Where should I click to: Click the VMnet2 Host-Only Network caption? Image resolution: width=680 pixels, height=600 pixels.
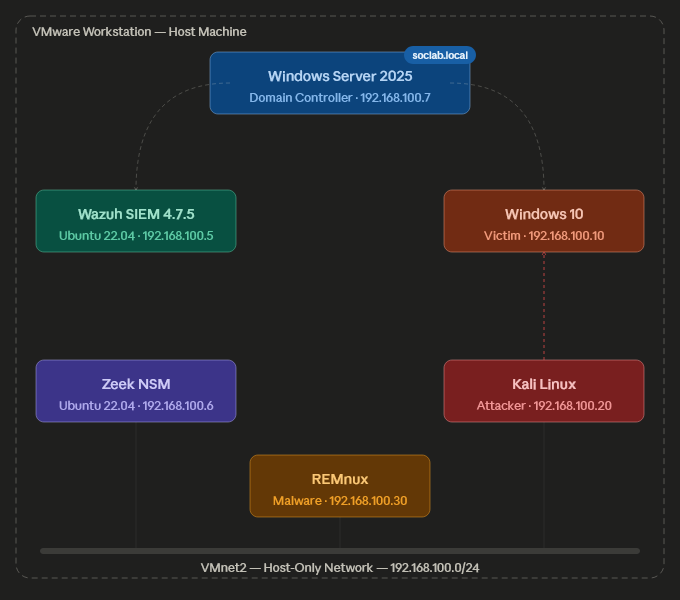(340, 568)
